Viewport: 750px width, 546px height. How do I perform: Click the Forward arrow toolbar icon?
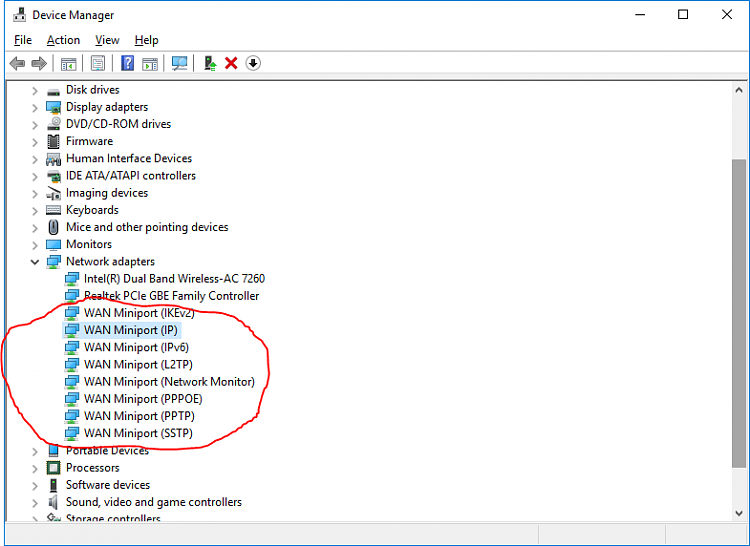[39, 63]
